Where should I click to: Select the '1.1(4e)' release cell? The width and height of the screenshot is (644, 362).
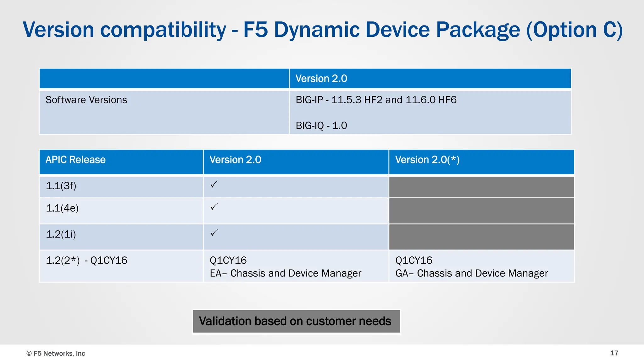pyautogui.click(x=121, y=211)
